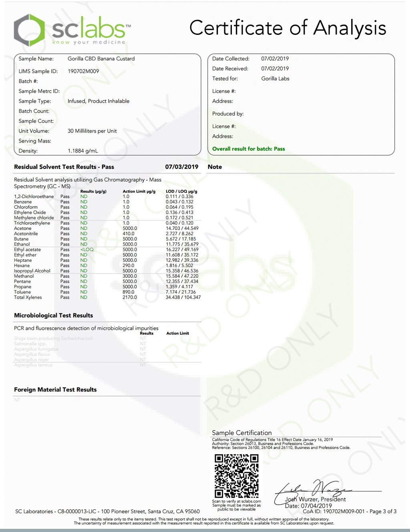Click the Sample Name value 'Gorilla CBD Banana Custard'
The image size is (410, 532).
[101, 59]
